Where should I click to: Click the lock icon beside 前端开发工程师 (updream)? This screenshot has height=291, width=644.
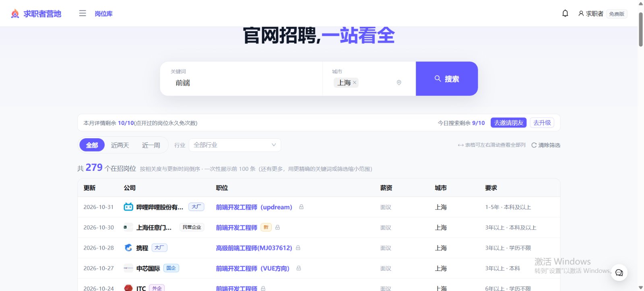(301, 207)
